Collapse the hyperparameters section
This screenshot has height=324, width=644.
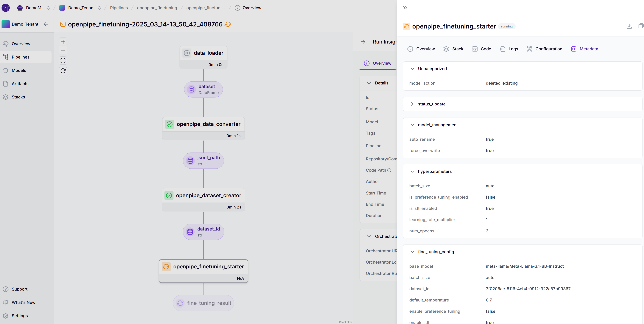[412, 171]
